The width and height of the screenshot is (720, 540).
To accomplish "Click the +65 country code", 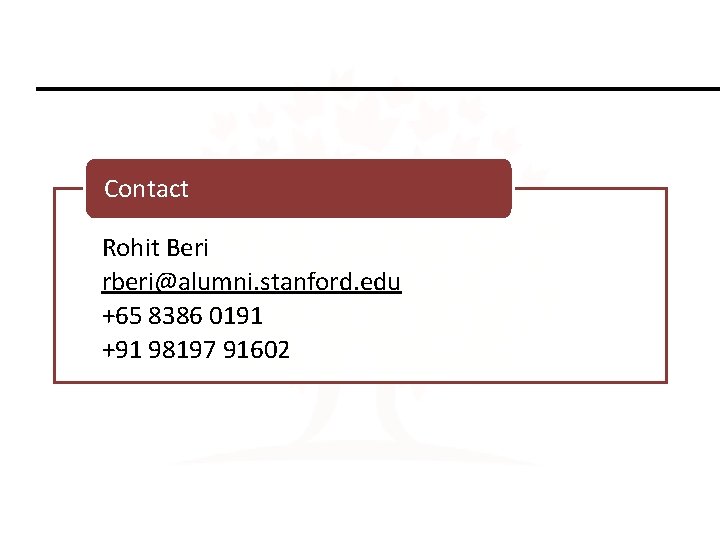I will click(122, 316).
